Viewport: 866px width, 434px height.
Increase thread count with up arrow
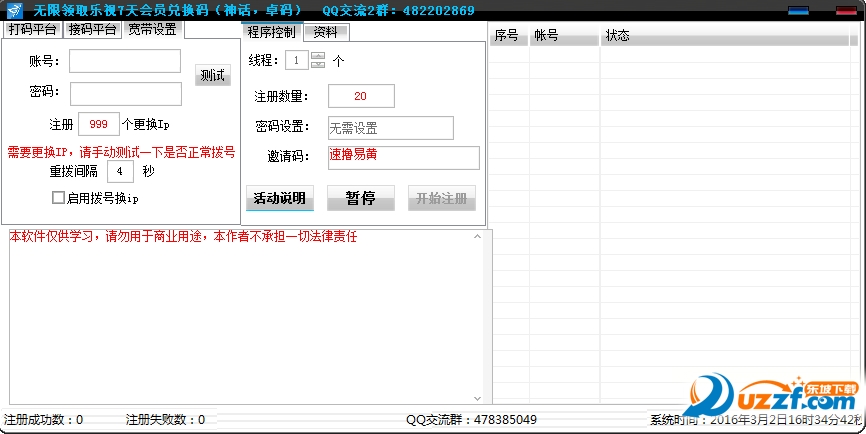318,56
